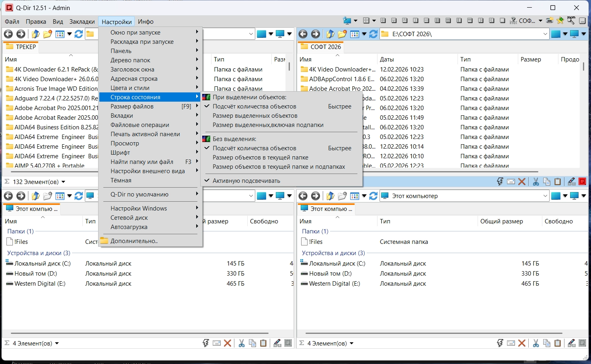Image resolution: width=591 pixels, height=364 pixels.
Task: Click the paste clipboard icon in the bottom-right status bar
Action: coord(558,343)
